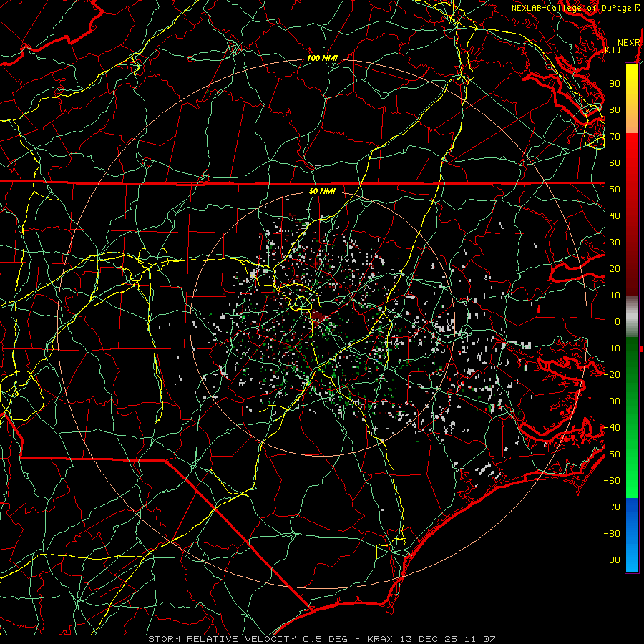The image size is (644, 644).
Task: Select the 60 knot scale label
Action: tap(615, 163)
